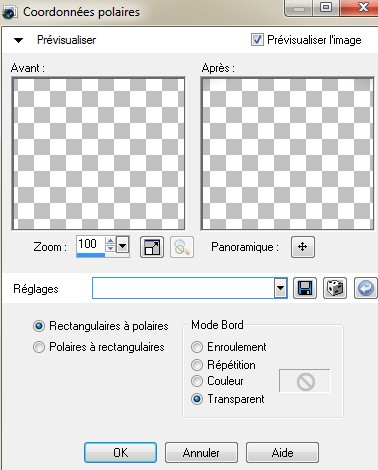Select the Polaires à rectangulaires option
Viewport: 378px width, 470px height.
click(39, 347)
